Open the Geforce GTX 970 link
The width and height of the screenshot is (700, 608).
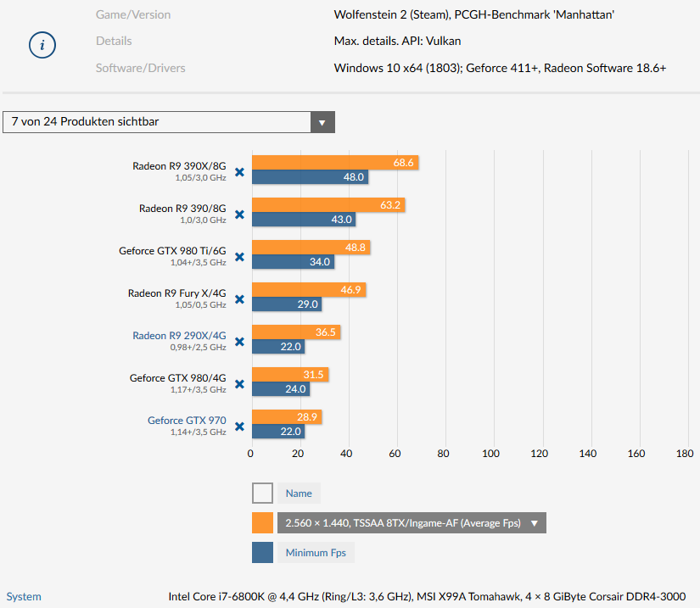(x=187, y=421)
